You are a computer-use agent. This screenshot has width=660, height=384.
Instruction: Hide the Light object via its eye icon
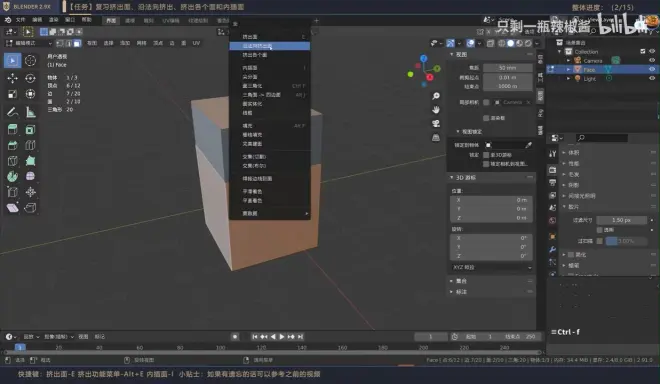tap(652, 78)
